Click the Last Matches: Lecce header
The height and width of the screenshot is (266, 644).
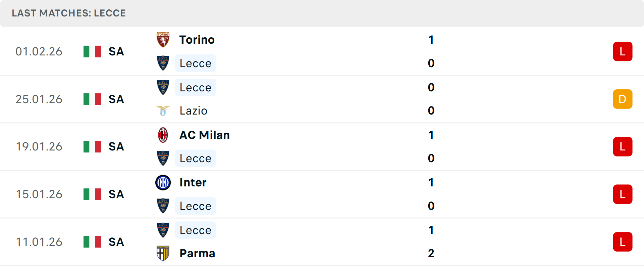69,13
